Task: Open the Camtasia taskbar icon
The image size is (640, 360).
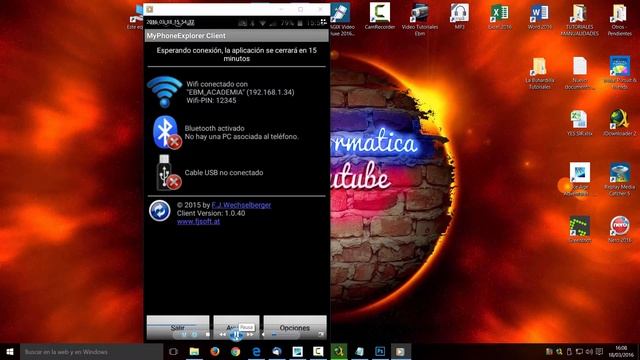Action: [318, 351]
